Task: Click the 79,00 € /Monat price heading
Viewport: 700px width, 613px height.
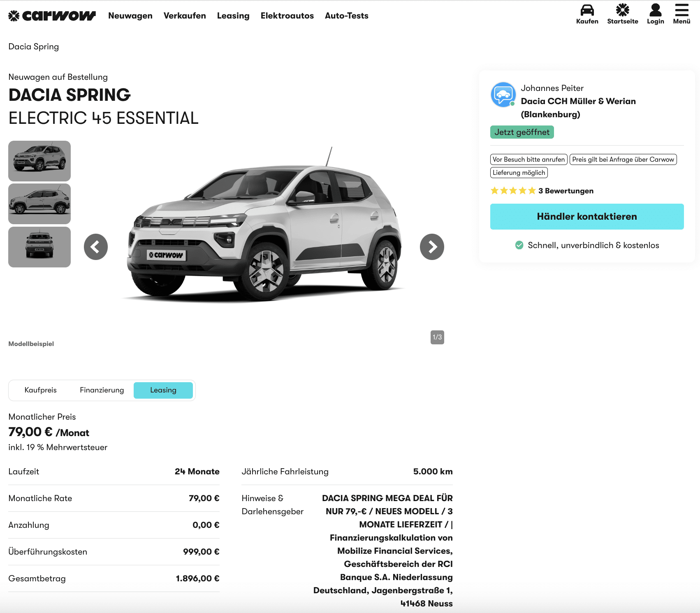Action: coord(49,432)
